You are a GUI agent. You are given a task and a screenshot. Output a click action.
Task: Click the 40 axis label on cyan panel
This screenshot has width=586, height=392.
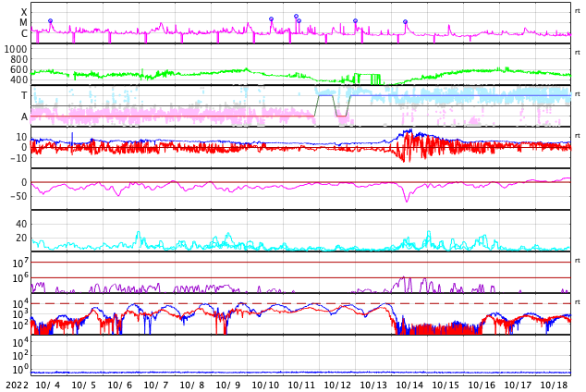(21, 224)
